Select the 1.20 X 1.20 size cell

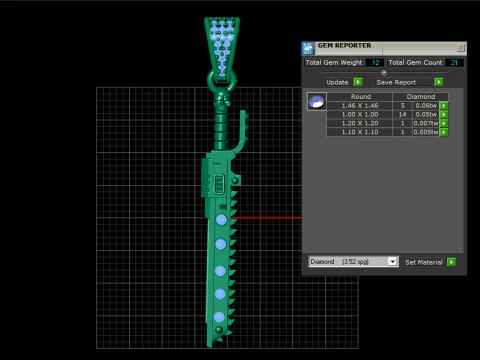(360, 123)
